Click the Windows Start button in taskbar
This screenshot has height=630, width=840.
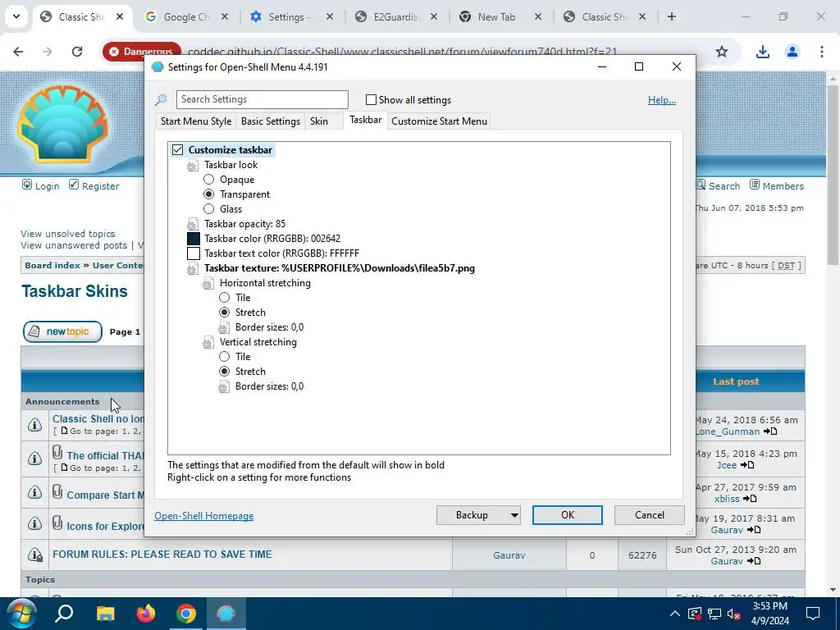[21, 614]
